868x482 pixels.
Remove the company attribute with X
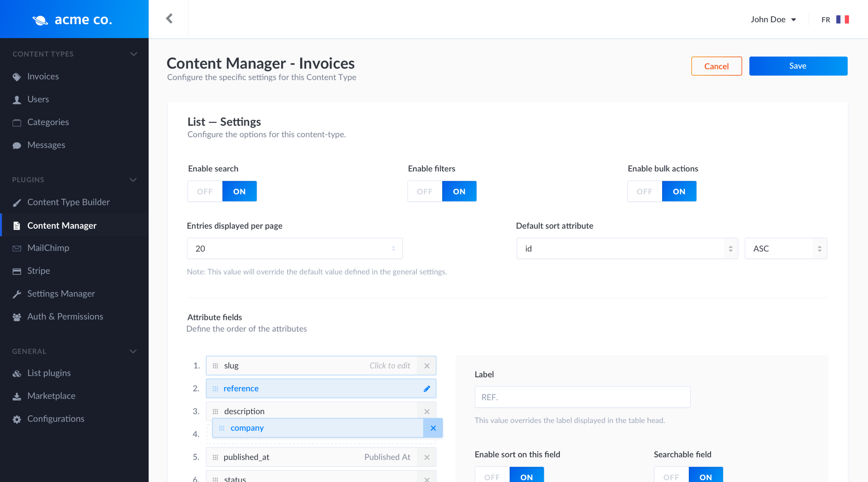click(x=433, y=428)
